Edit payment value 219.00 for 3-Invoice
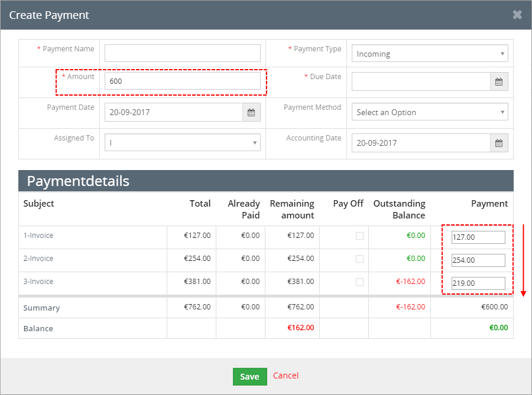 click(478, 283)
